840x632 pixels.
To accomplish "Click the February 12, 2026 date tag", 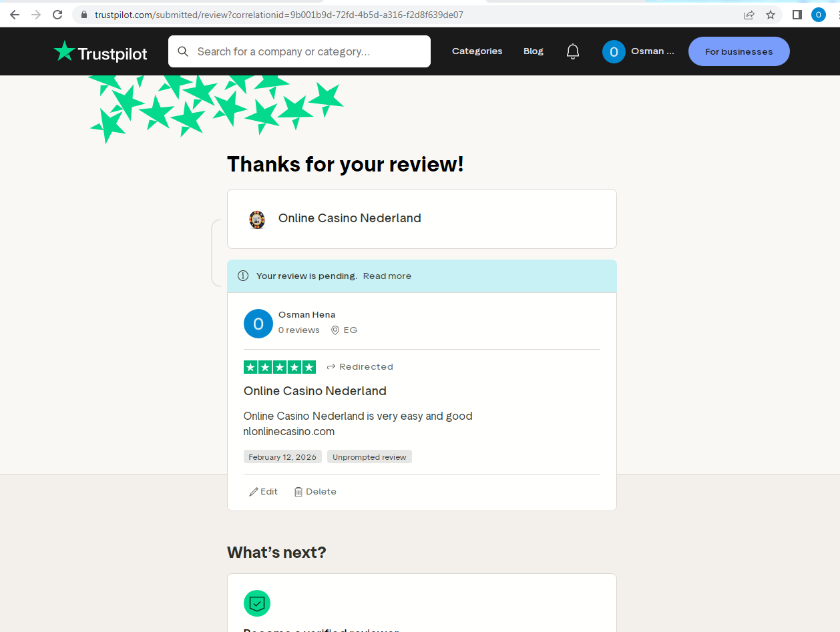I will (282, 457).
